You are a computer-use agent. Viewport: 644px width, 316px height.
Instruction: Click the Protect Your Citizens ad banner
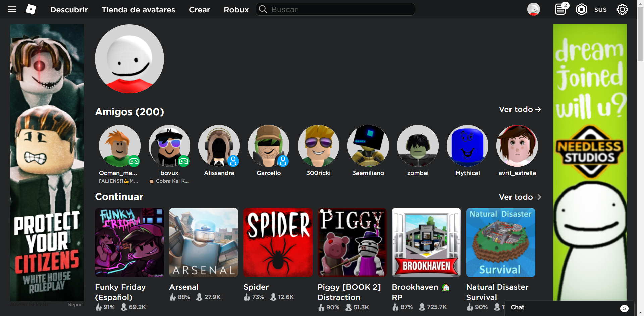(47, 163)
